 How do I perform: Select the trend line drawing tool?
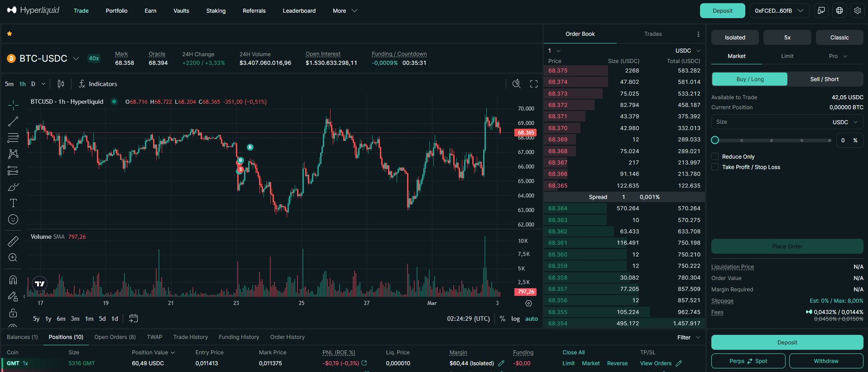(x=13, y=121)
